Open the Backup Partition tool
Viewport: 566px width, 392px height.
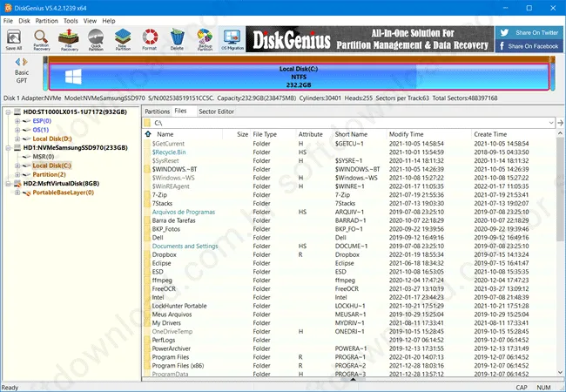[205, 39]
